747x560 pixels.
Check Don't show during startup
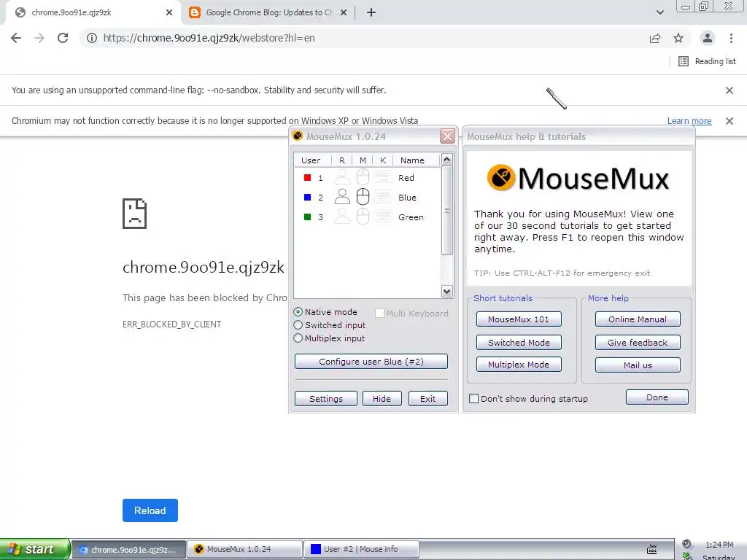[x=528, y=399]
